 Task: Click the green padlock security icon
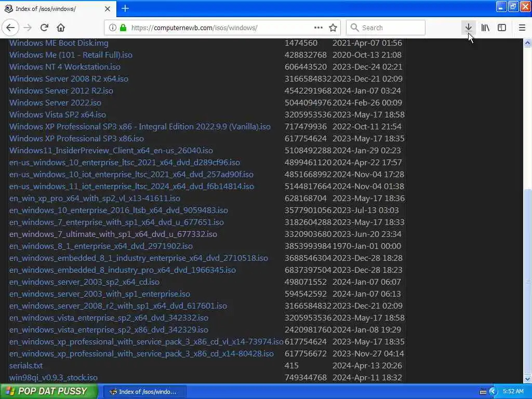[x=123, y=28]
